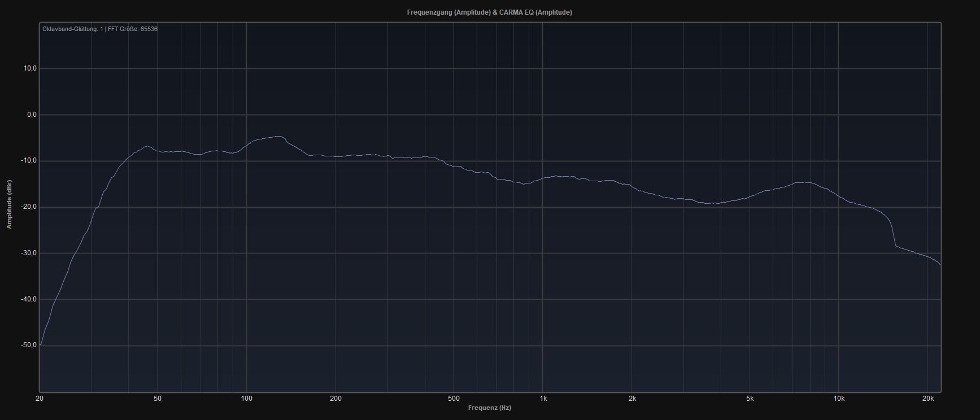Click the 20 Hz x-axis tick label

tap(40, 399)
